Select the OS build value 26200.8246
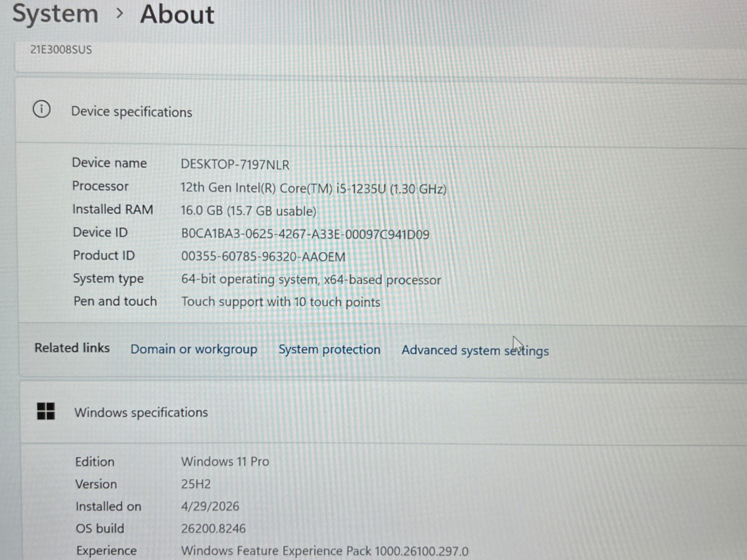The height and width of the screenshot is (560, 747). pos(213,528)
